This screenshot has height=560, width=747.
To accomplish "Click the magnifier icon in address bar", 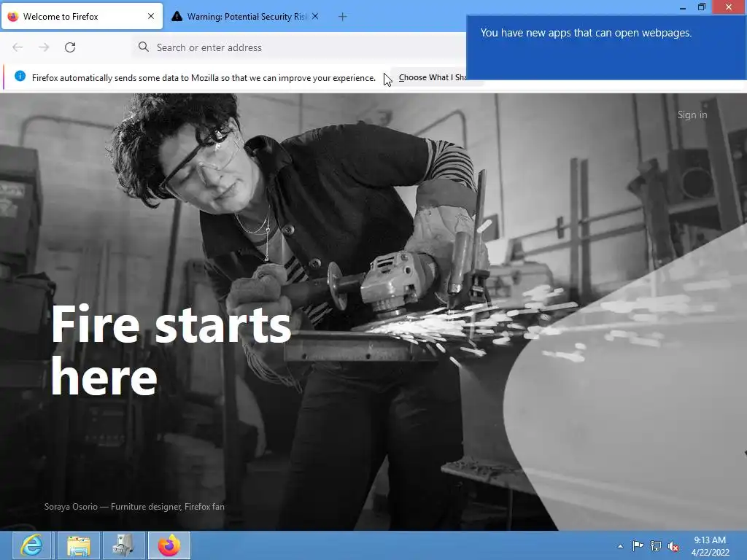I will [x=144, y=47].
